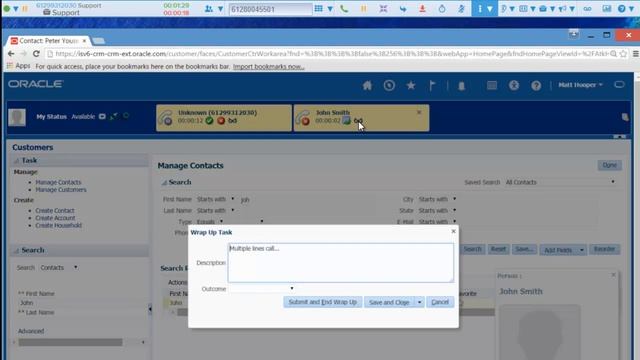
Task: Open the Oracle navigator grid icon
Action: [x=492, y=85]
